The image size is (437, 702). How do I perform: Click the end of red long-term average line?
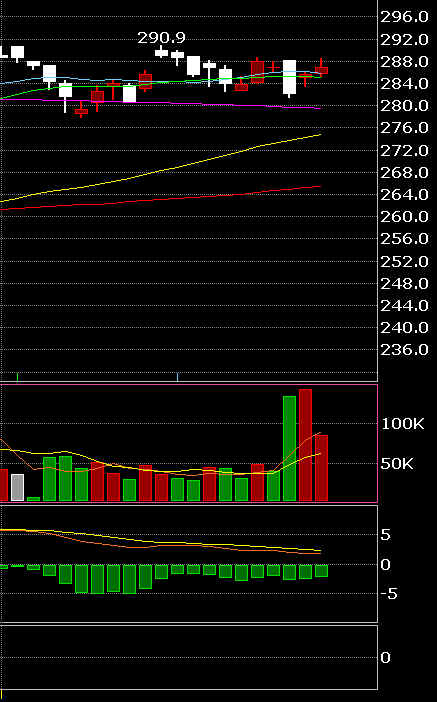[x=319, y=186]
